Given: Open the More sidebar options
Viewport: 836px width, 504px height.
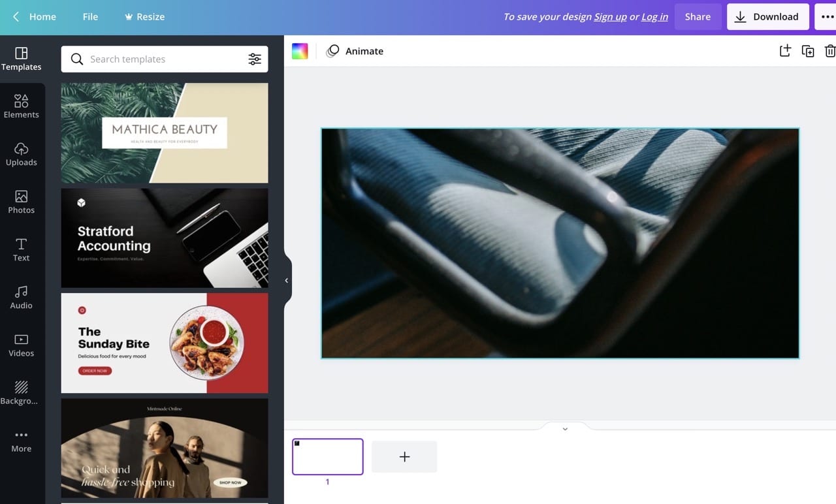Looking at the screenshot, I should 22,440.
